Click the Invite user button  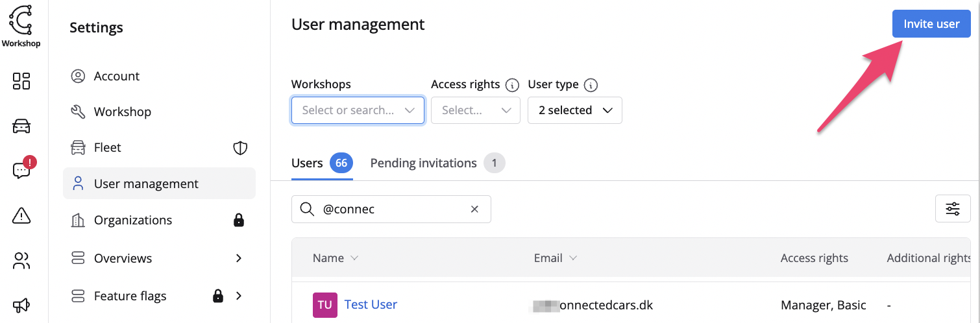coord(931,24)
